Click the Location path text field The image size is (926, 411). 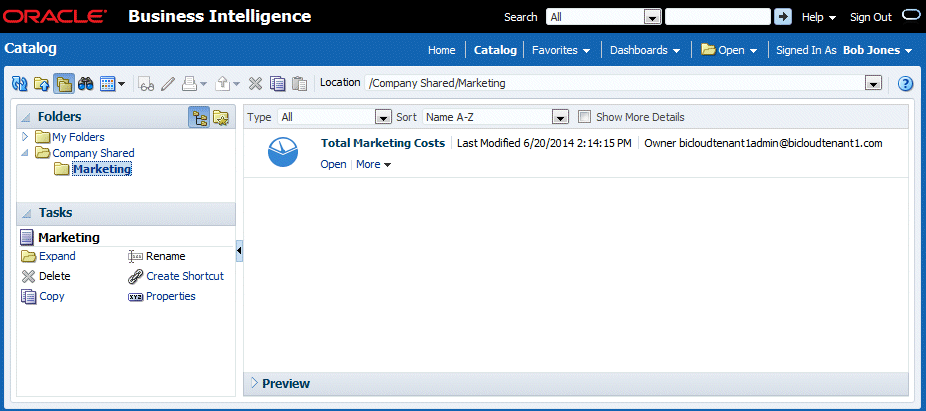pyautogui.click(x=614, y=83)
